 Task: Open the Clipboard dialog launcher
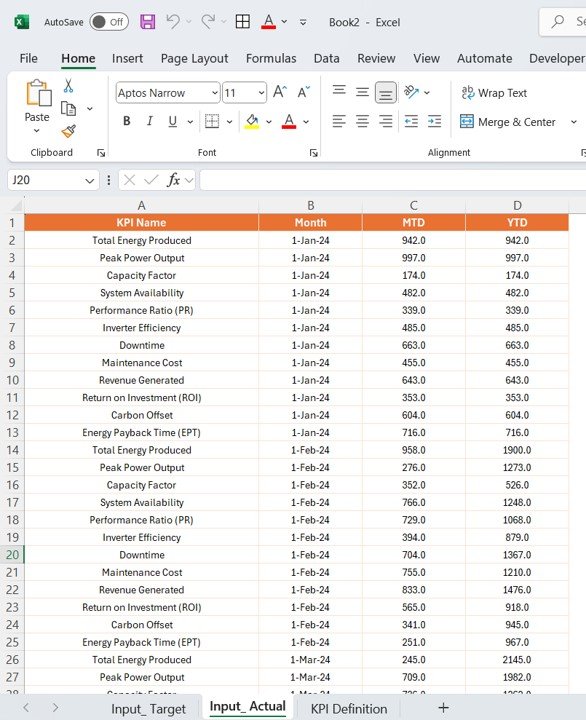pos(101,153)
